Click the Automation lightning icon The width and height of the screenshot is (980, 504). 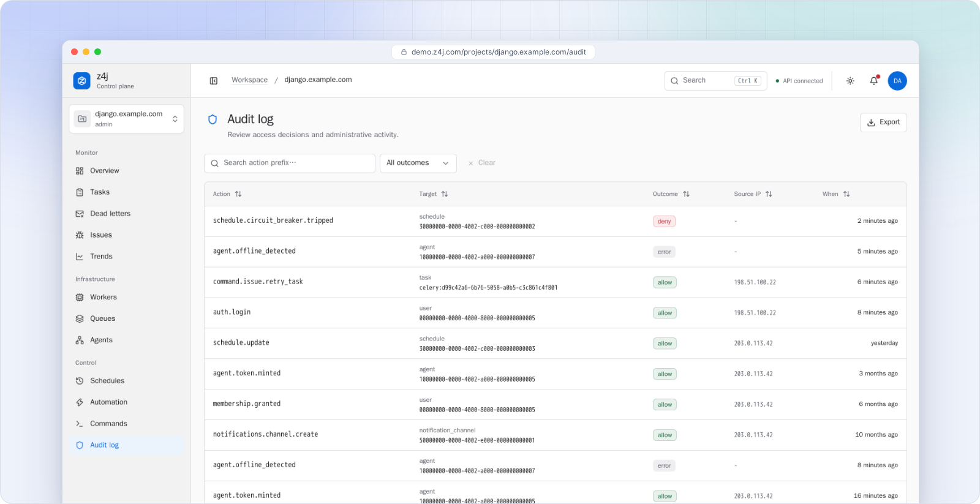click(x=80, y=402)
